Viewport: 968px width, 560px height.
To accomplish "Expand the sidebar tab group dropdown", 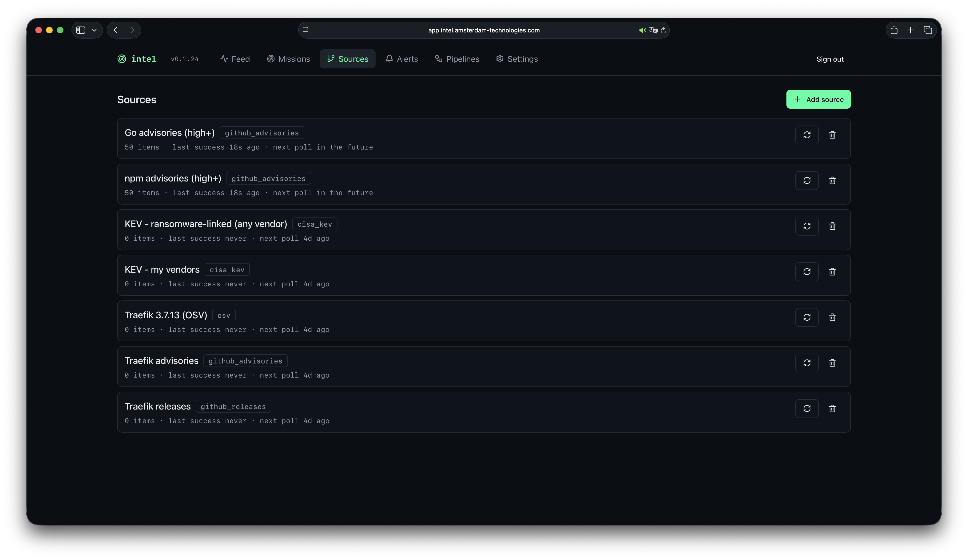I will coord(94,30).
